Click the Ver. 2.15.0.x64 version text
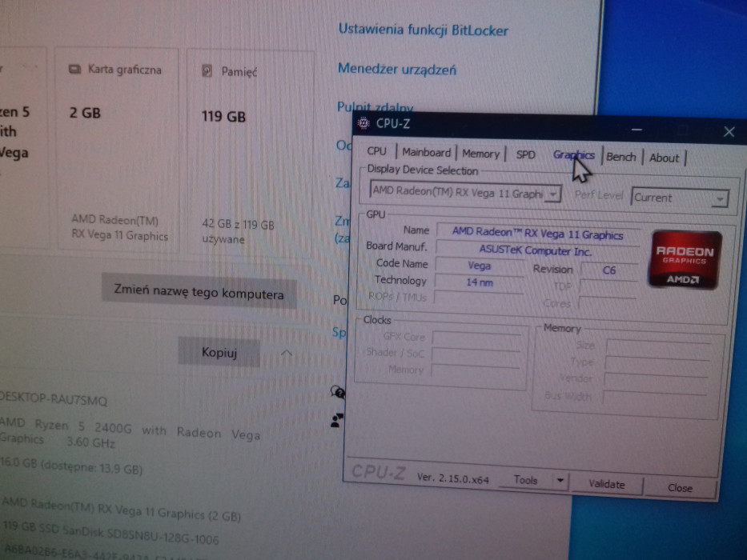 point(452,478)
